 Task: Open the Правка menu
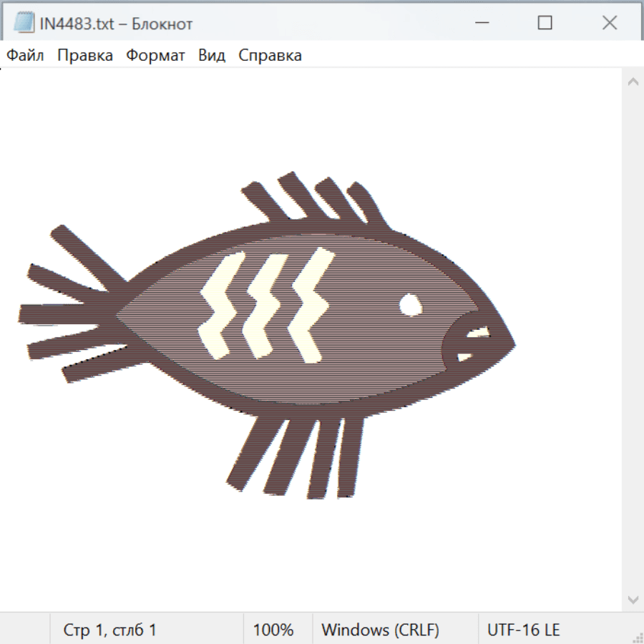85,56
